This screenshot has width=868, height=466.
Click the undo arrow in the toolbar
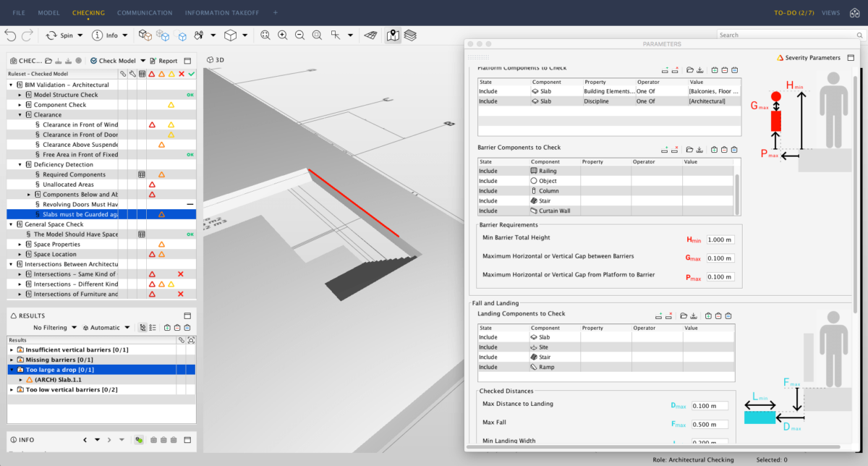[x=10, y=35]
